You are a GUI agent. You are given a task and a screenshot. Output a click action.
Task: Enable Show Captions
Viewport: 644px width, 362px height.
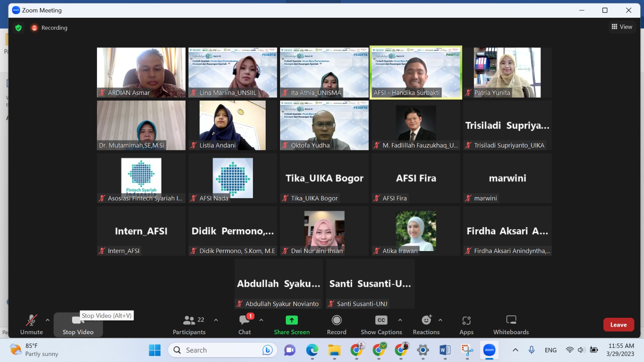click(381, 325)
